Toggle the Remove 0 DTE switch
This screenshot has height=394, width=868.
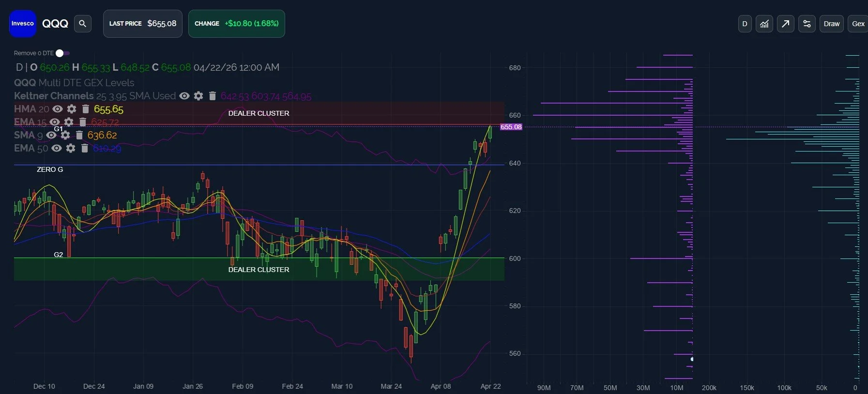(x=62, y=53)
